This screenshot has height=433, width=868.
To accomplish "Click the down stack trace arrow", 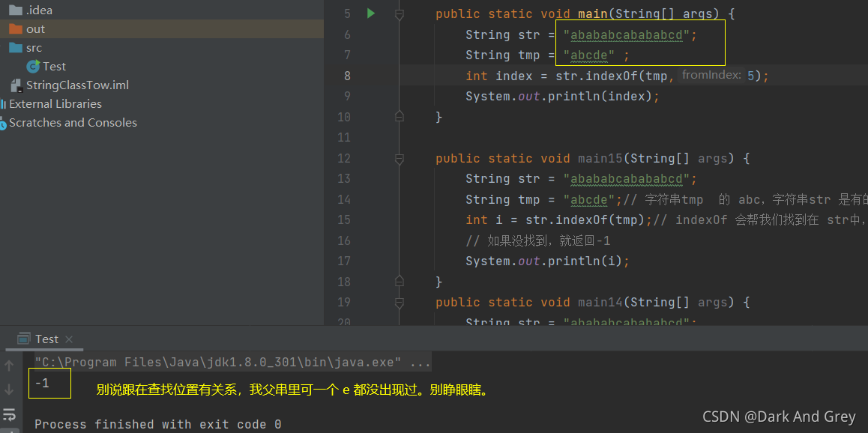I will pos(10,390).
